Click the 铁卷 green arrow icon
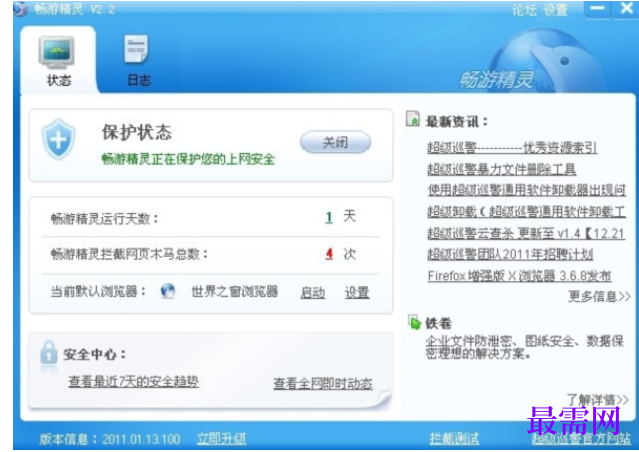The height and width of the screenshot is (452, 639). tap(414, 323)
